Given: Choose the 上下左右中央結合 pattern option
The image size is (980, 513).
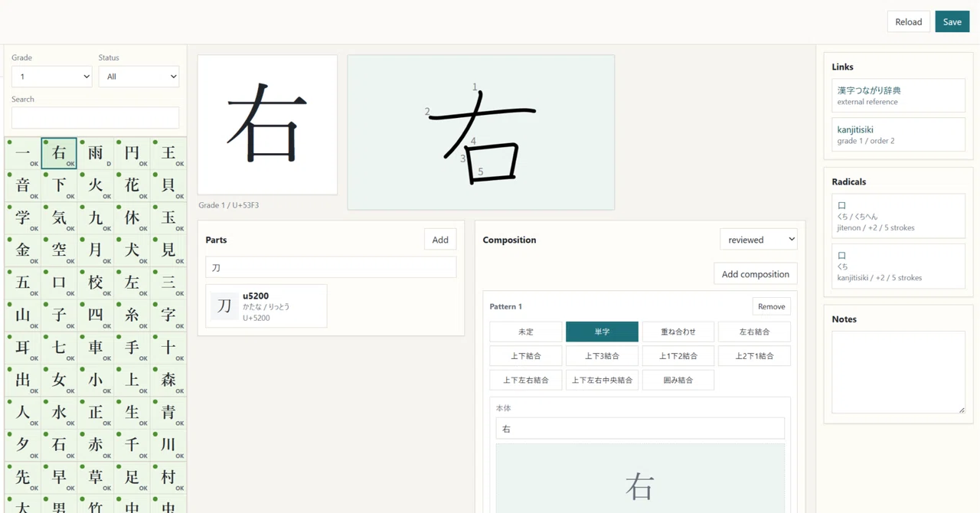Looking at the screenshot, I should point(602,380).
